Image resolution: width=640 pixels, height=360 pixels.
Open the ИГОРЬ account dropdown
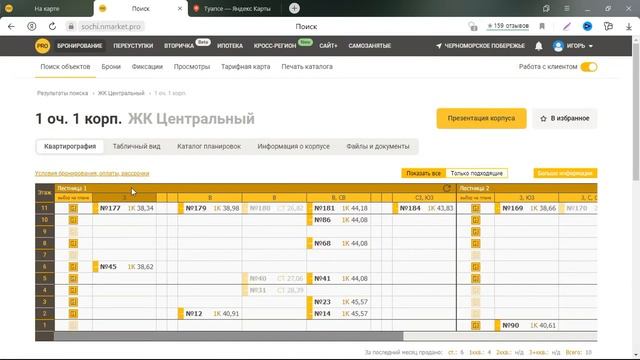tap(579, 46)
